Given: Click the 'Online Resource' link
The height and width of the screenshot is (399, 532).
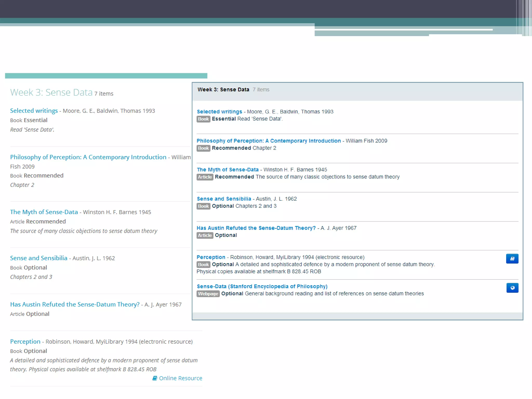Looking at the screenshot, I should click(180, 378).
